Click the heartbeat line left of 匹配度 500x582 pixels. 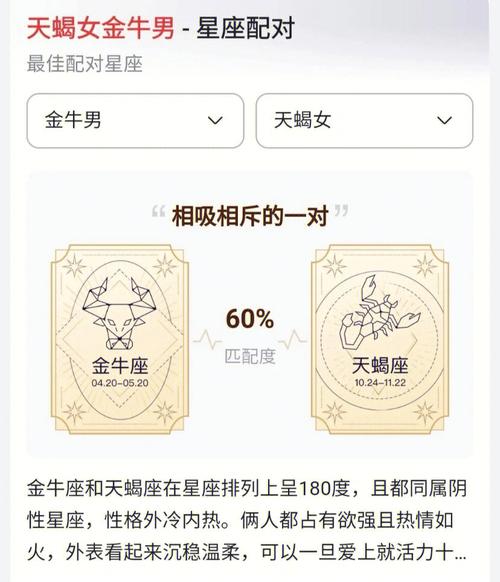click(207, 340)
